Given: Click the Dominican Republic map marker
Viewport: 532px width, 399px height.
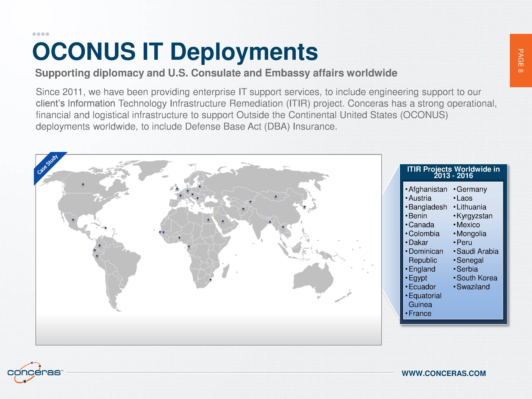Looking at the screenshot, I should point(106,228).
